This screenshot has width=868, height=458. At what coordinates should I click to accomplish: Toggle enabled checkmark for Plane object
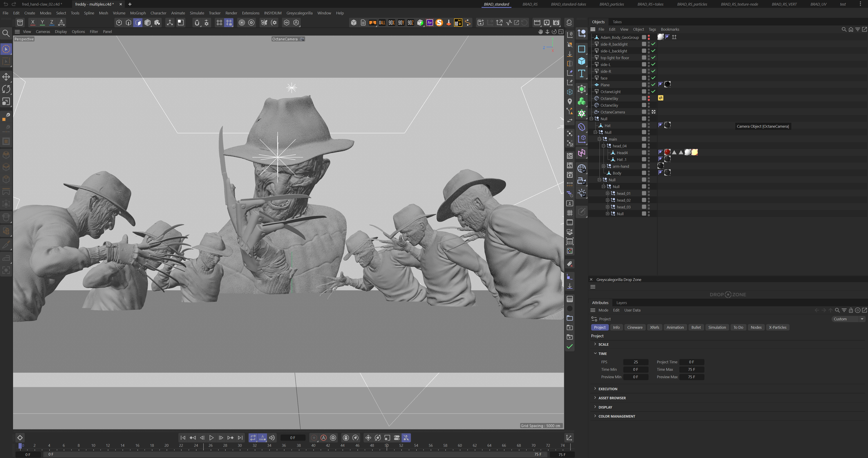pos(653,85)
